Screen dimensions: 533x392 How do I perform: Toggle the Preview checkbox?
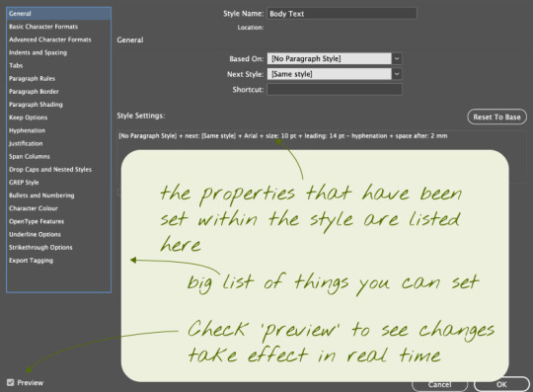(x=11, y=382)
